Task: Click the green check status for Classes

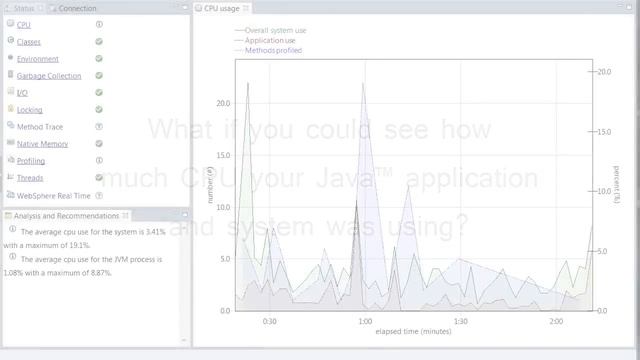Action: pos(99,42)
